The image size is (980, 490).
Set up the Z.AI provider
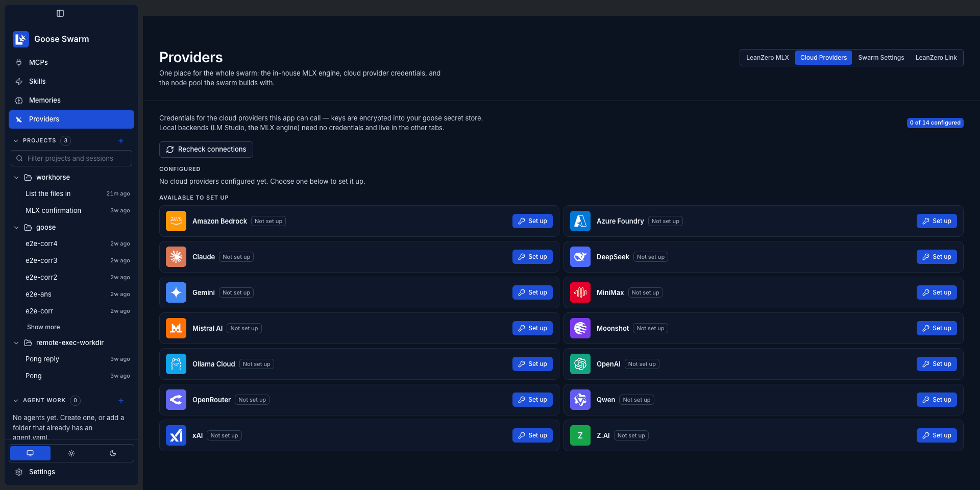pos(937,435)
